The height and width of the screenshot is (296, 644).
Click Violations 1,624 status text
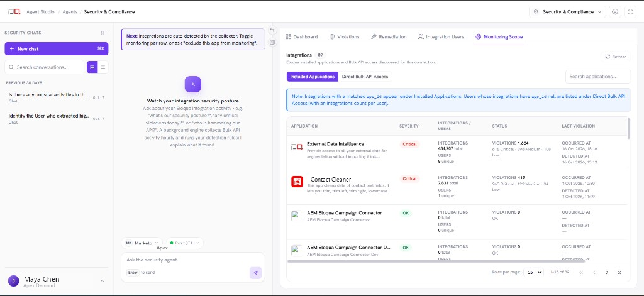coord(510,143)
